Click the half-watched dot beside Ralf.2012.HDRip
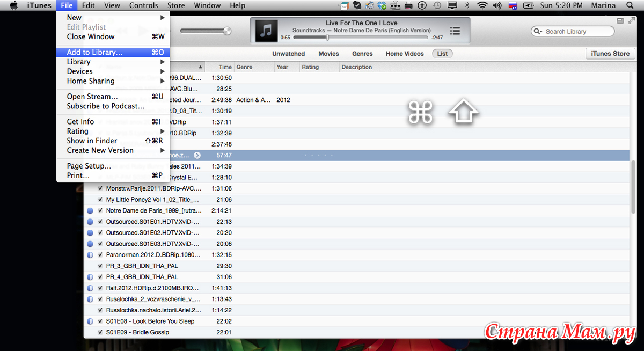Screen dimensions: 644x351 [90, 288]
